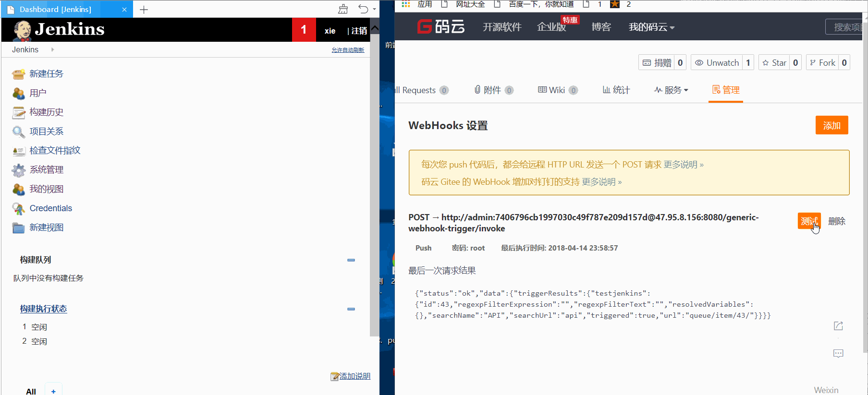Viewport: 868px width, 395px height.
Task: Click the orange 添加 webhook button
Action: point(831,125)
